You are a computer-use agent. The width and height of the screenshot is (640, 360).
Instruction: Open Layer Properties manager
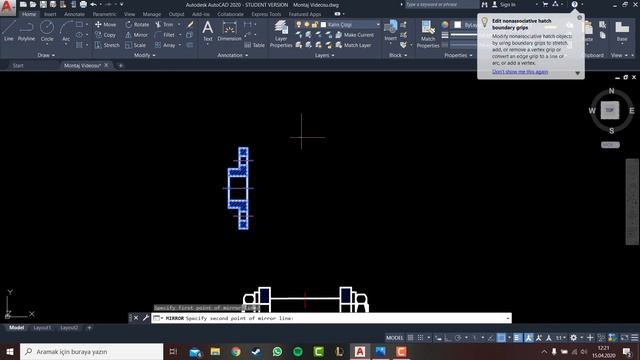pos(281,34)
